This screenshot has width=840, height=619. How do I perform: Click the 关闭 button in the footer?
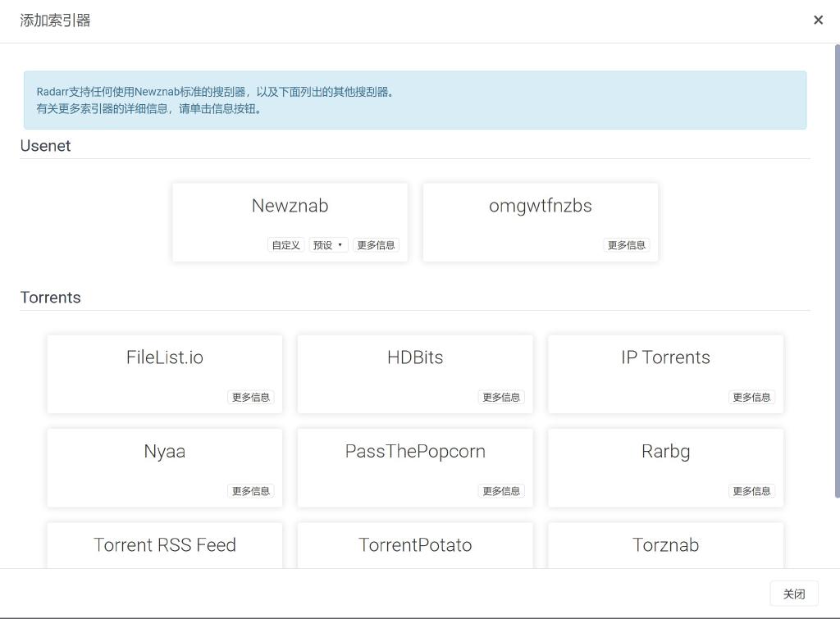(794, 594)
